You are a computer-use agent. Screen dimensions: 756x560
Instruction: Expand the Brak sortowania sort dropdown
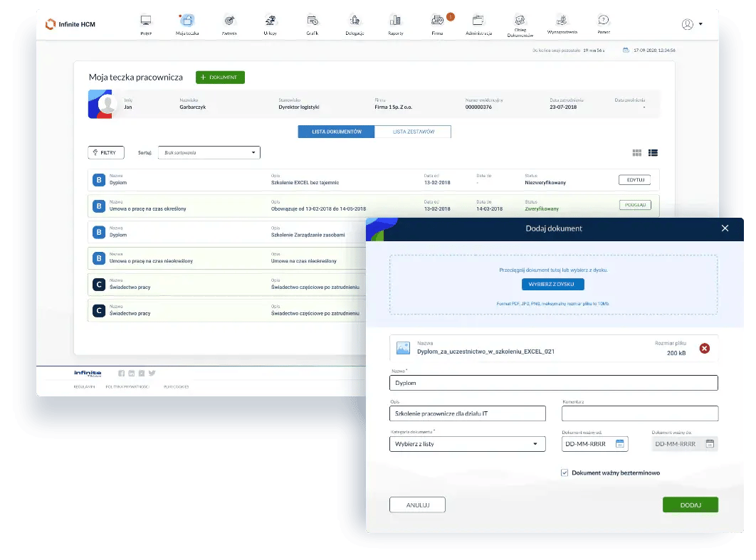point(209,152)
